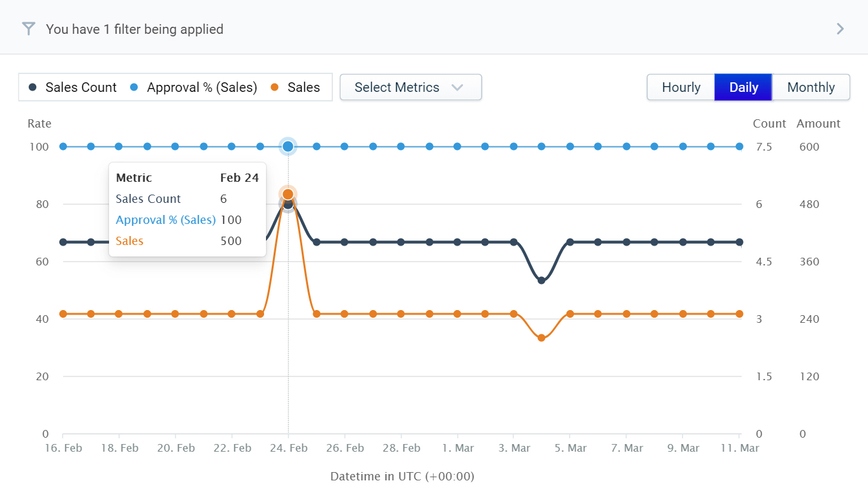Switch to the Daily view

point(743,87)
